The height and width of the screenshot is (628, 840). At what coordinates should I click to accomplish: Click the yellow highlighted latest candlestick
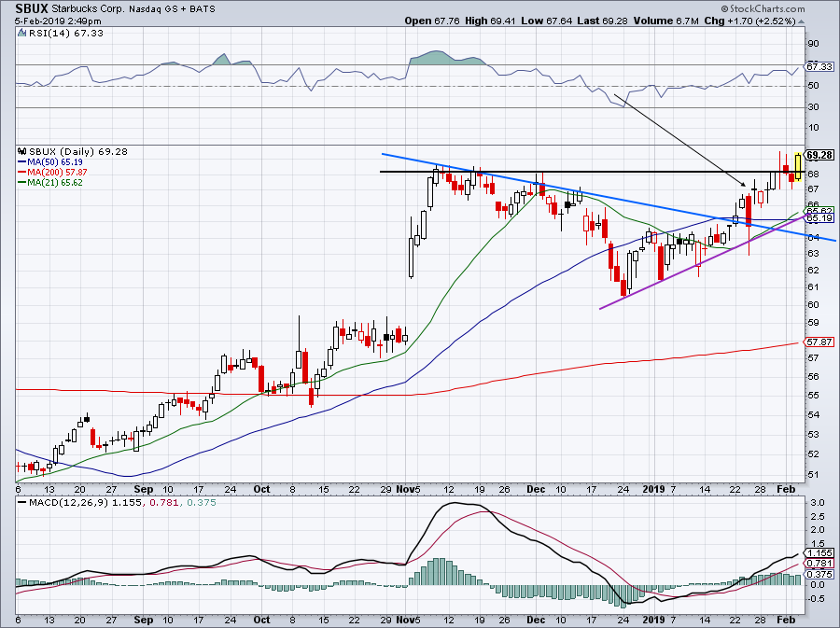pyautogui.click(x=798, y=166)
